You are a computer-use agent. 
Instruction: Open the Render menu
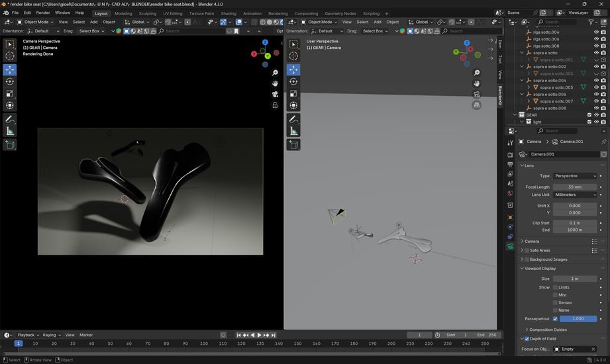click(x=43, y=13)
